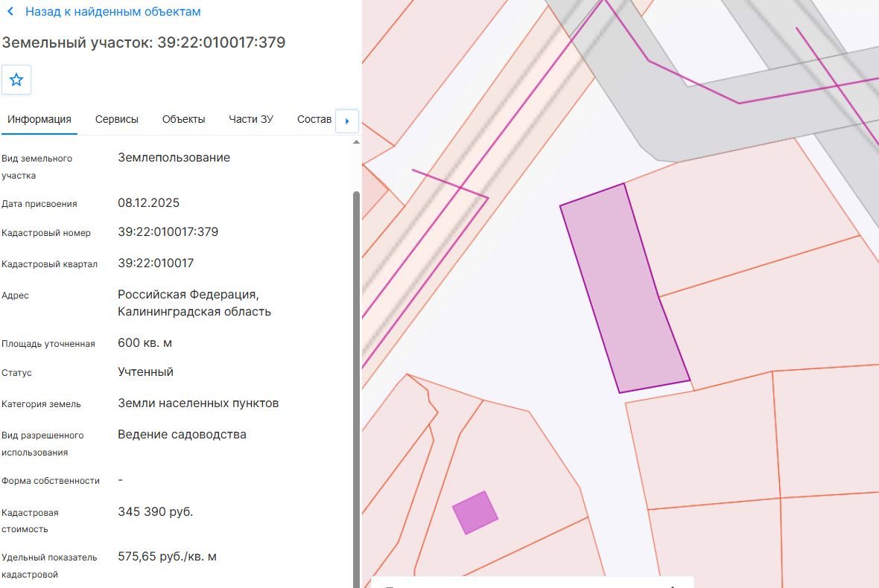This screenshot has width=879, height=588.
Task: Open the Информация tab
Action: click(x=39, y=119)
